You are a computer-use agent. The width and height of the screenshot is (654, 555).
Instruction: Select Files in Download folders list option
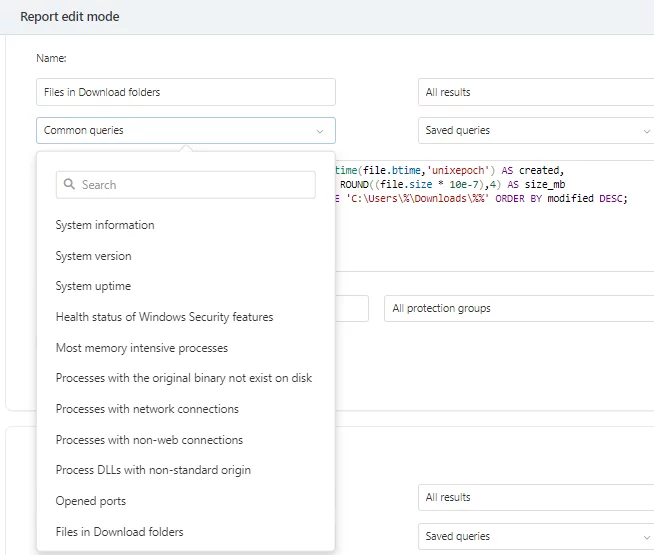[119, 532]
